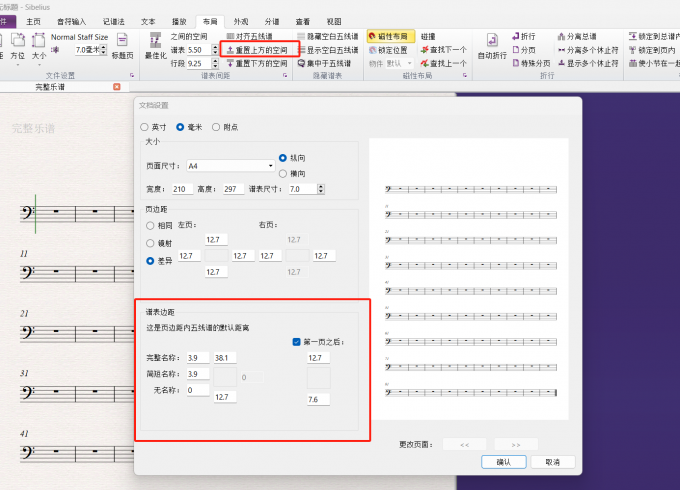Viewport: 680px width, 490px height.
Task: Click 隐藏空白五线谱 hide empty staves
Action: tap(328, 36)
